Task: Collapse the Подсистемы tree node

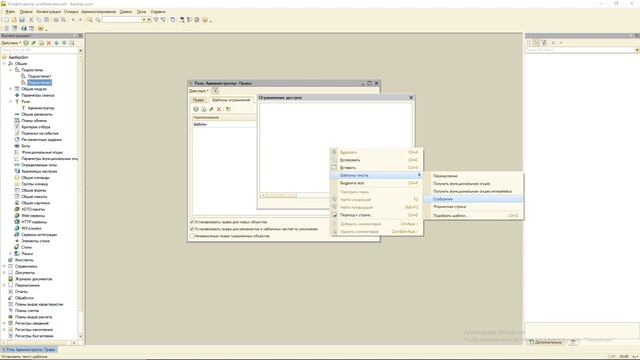Action: pyautogui.click(x=11, y=70)
